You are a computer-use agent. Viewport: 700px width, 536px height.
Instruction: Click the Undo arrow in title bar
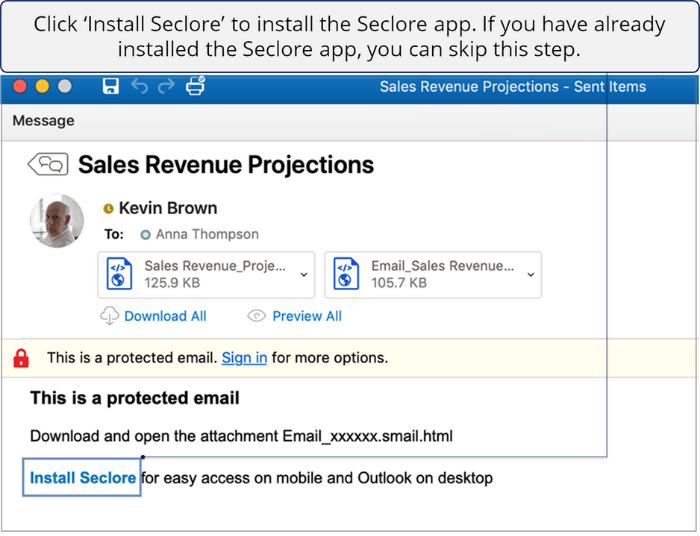point(139,87)
